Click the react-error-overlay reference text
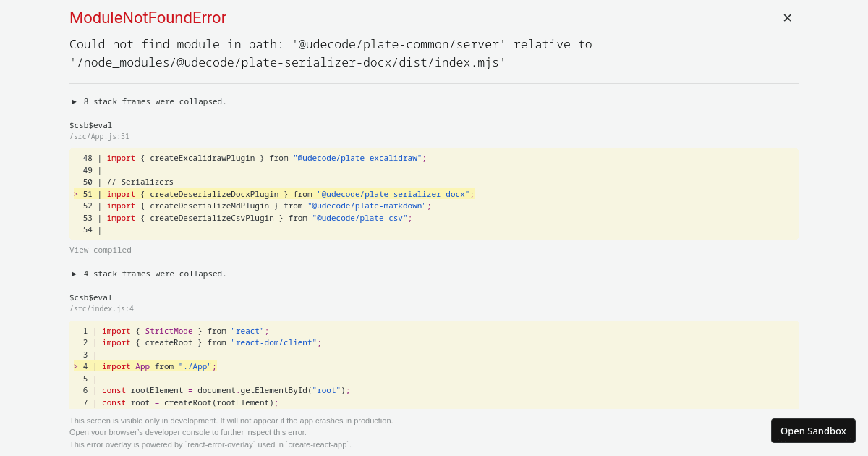Viewport: 868px width, 456px height. point(221,444)
